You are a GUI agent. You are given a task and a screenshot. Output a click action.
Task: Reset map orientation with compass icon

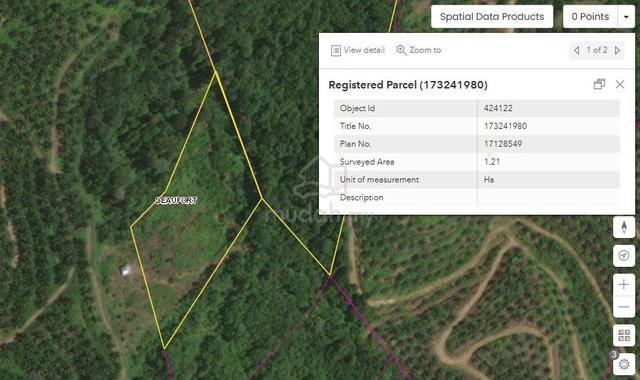coord(624,227)
